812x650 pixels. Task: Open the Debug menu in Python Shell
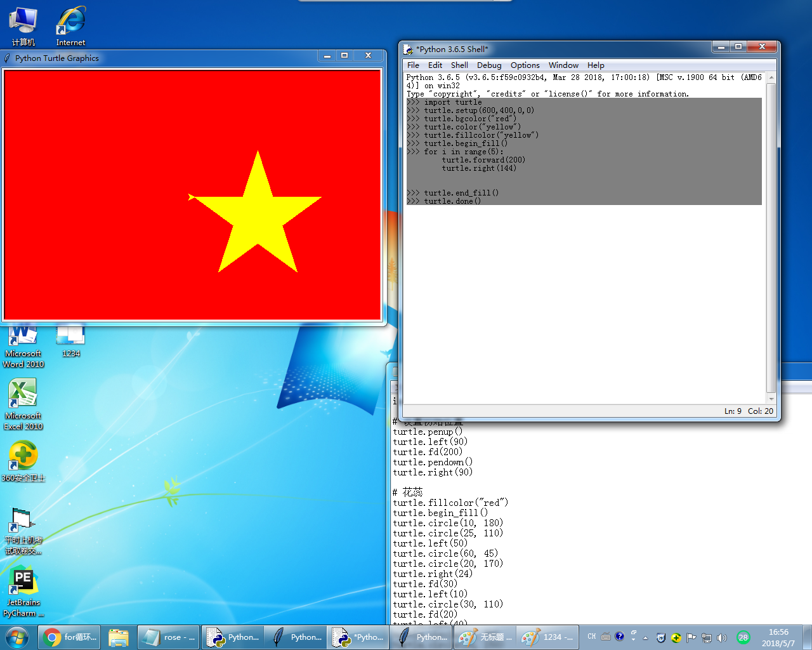pyautogui.click(x=489, y=65)
